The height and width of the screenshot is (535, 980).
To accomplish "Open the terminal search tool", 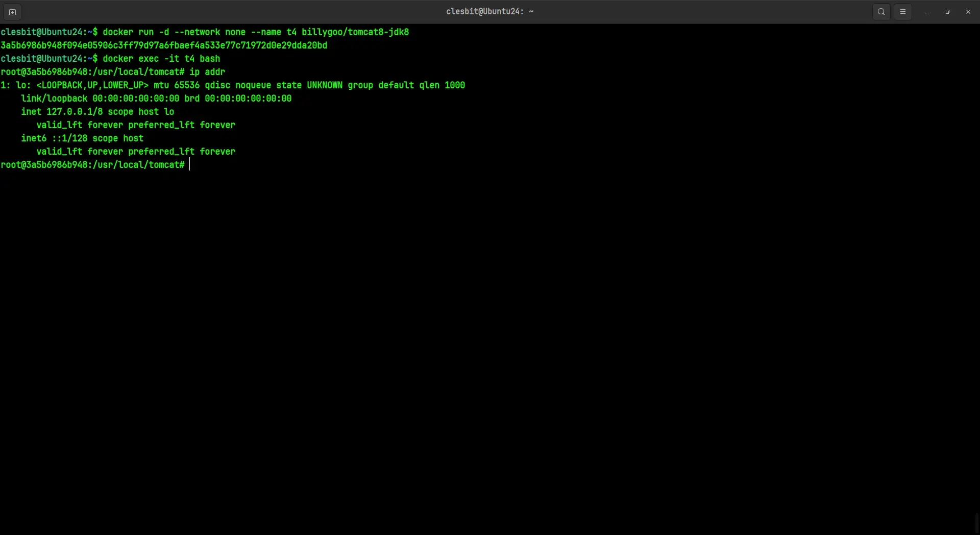I will click(x=881, y=12).
